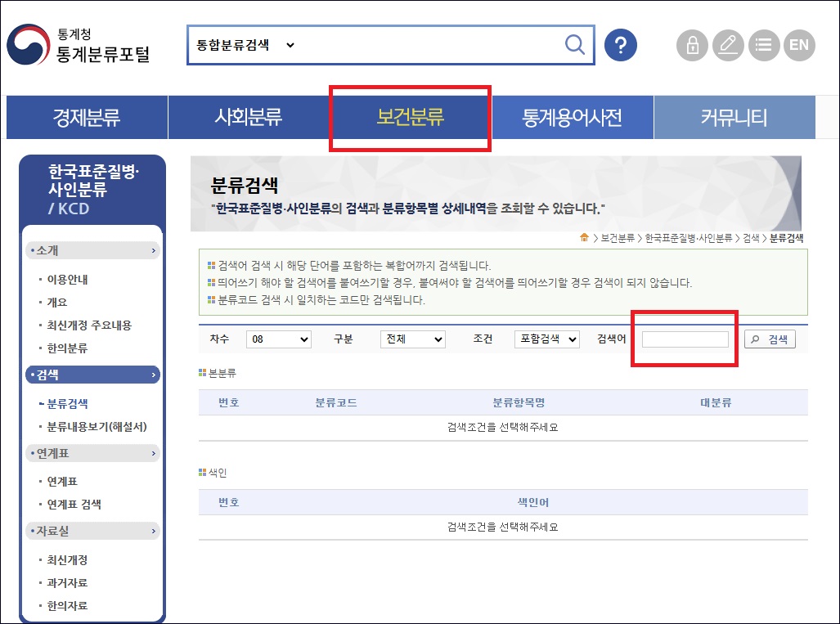Open the 구분 dropdown showing 전체
840x624 pixels.
click(x=412, y=339)
